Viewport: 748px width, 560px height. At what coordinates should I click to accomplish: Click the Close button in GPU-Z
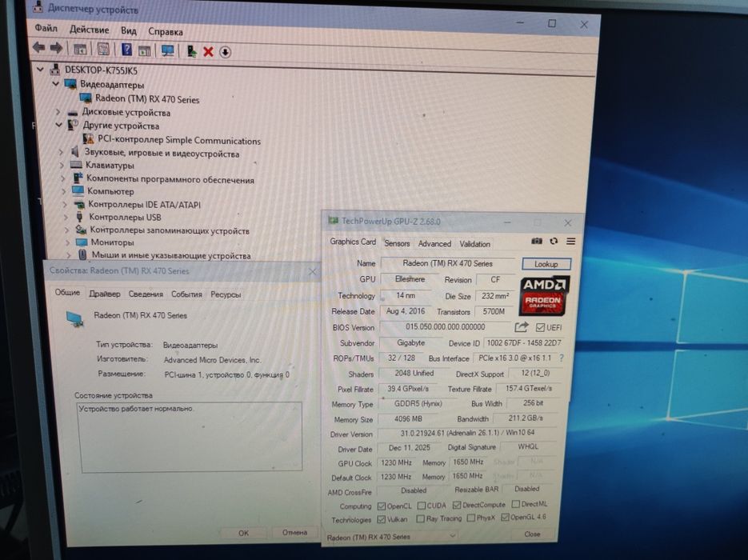tap(532, 534)
